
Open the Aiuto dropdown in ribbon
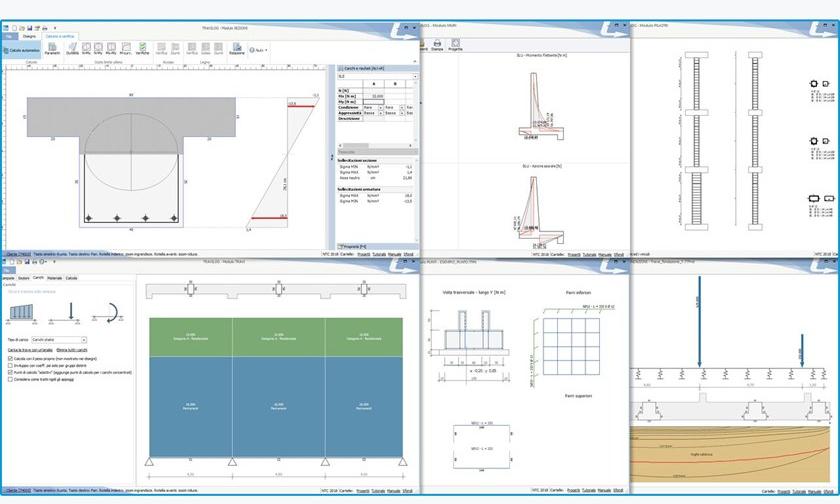(257, 49)
